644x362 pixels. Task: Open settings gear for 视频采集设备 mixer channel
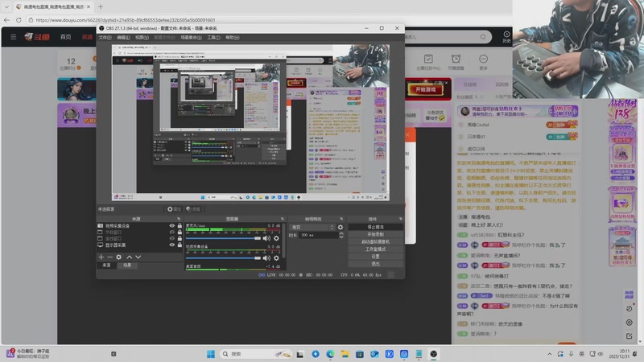click(x=276, y=258)
